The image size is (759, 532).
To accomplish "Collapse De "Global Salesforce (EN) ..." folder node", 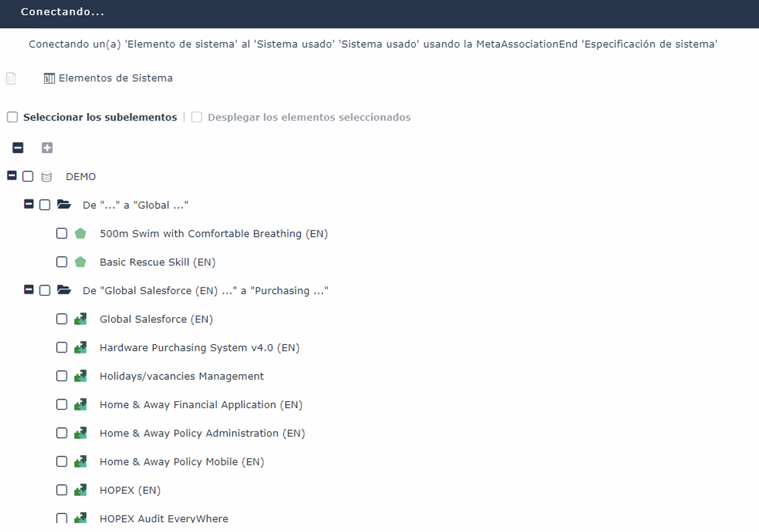I will pyautogui.click(x=29, y=289).
